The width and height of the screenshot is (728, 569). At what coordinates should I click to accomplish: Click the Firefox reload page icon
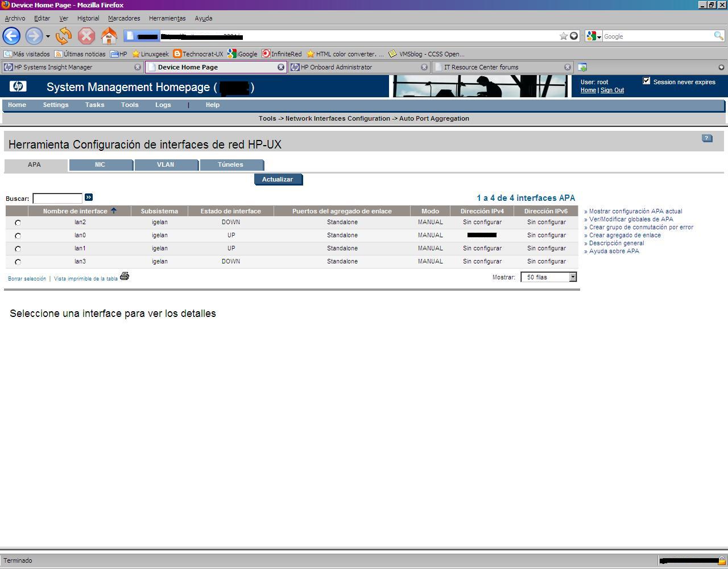[x=64, y=36]
